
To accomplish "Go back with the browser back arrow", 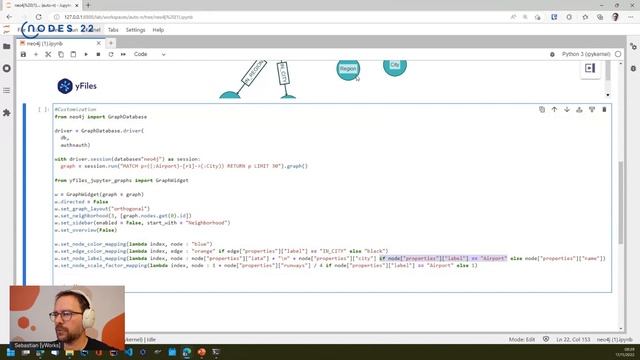I will point(9,17).
